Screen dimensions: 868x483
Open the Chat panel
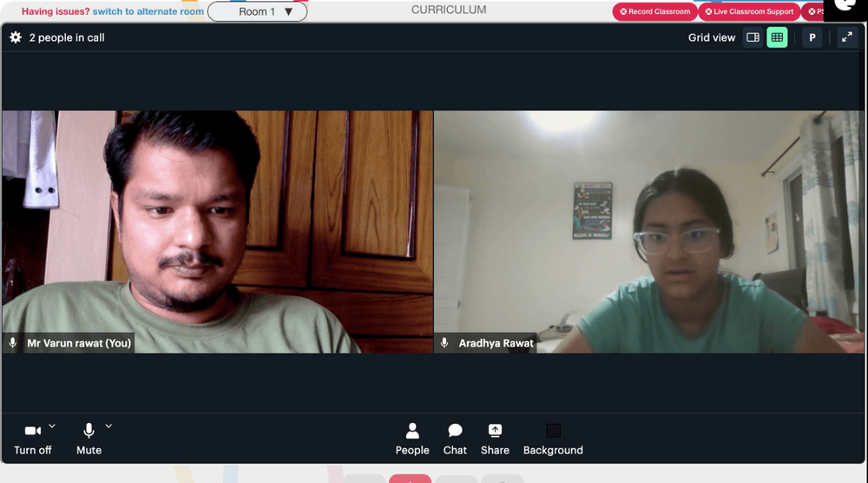coord(455,440)
